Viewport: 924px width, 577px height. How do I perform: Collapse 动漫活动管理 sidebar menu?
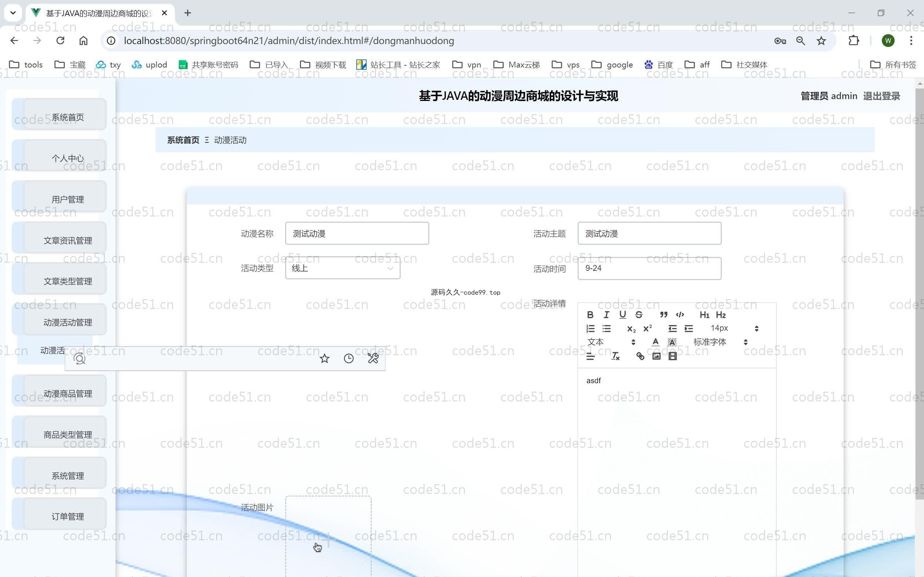click(59, 320)
